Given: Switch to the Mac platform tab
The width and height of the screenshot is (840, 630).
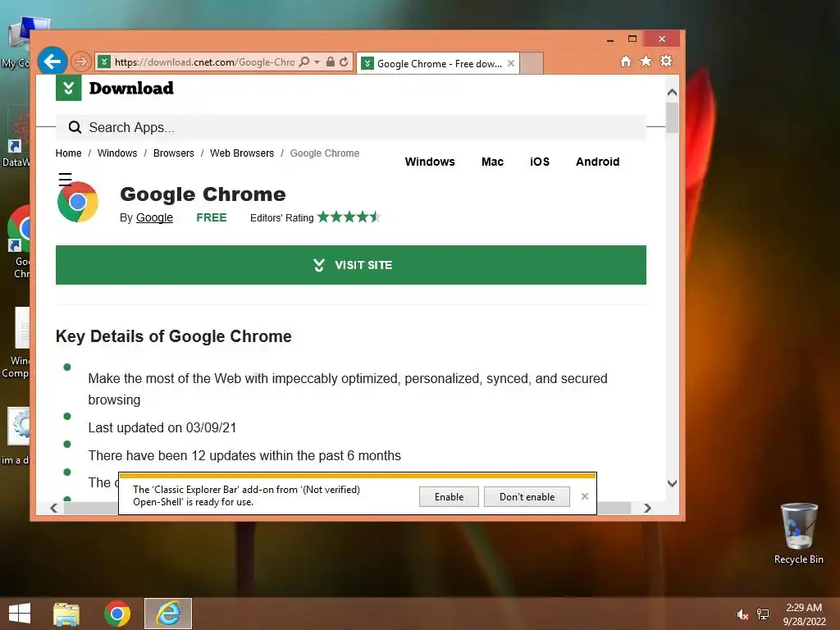Looking at the screenshot, I should pyautogui.click(x=492, y=162).
